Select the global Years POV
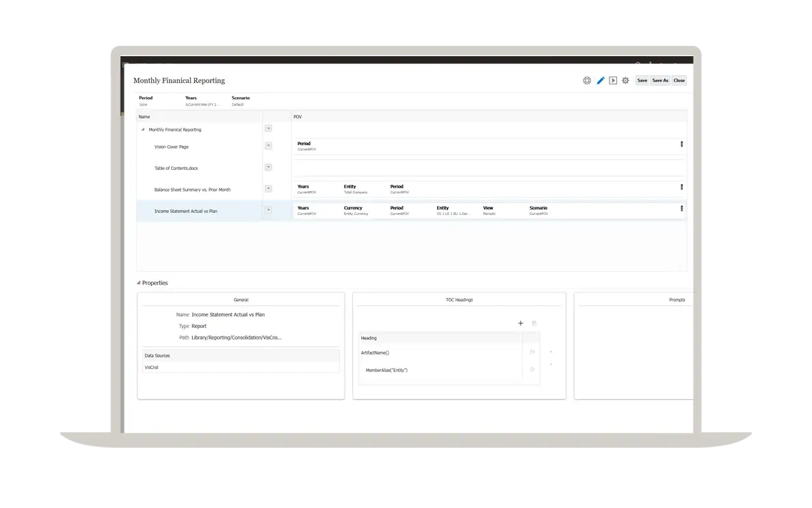 click(x=202, y=101)
